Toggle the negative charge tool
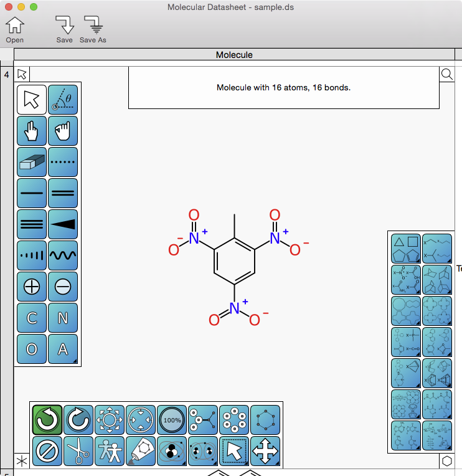 click(63, 287)
